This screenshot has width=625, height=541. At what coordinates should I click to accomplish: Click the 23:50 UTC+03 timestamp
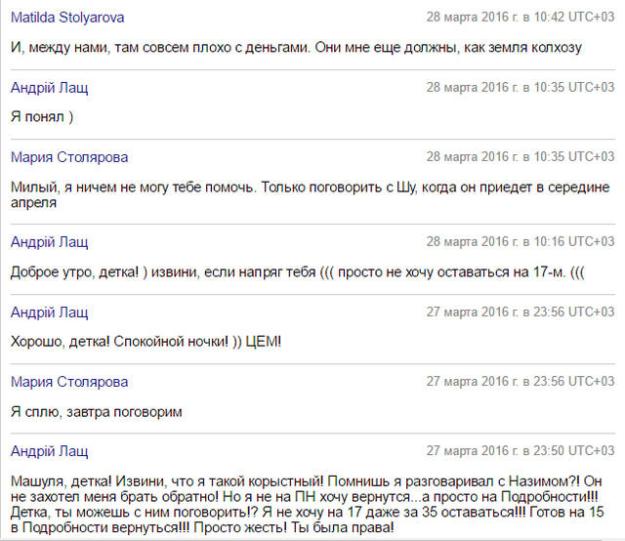tap(520, 451)
